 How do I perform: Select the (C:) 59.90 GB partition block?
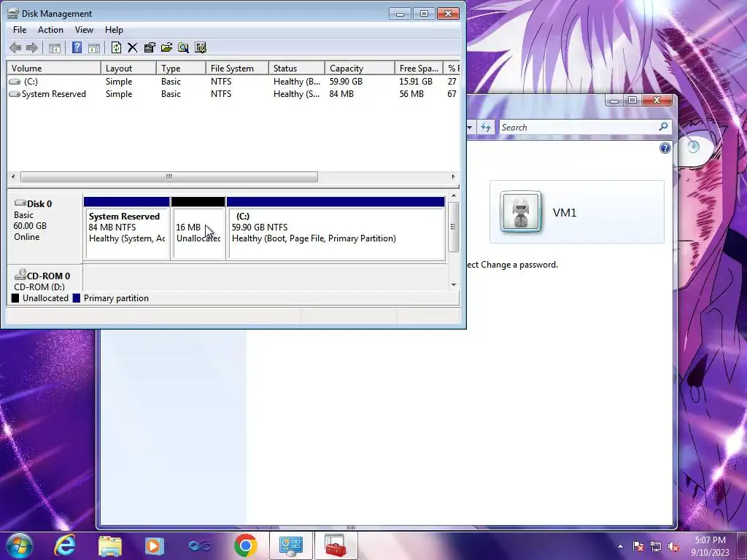click(336, 228)
